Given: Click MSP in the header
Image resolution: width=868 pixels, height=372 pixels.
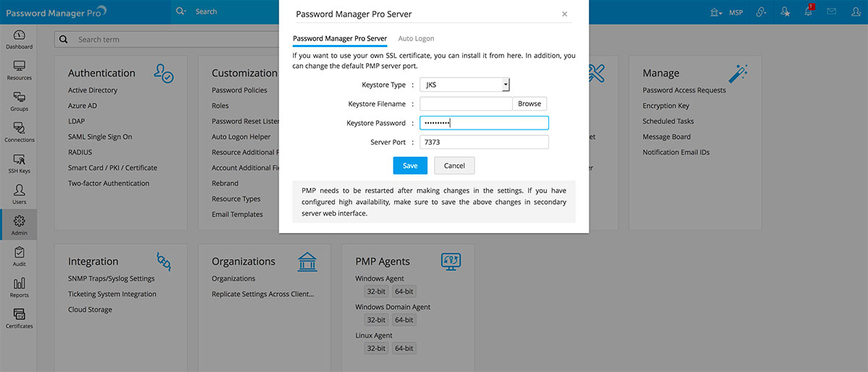Looking at the screenshot, I should tap(736, 12).
